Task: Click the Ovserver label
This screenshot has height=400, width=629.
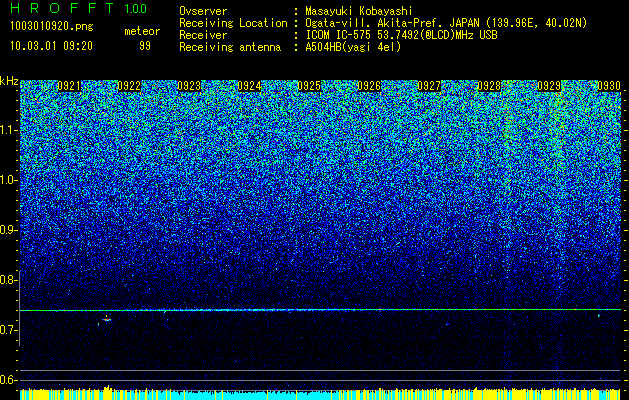Action: point(203,11)
